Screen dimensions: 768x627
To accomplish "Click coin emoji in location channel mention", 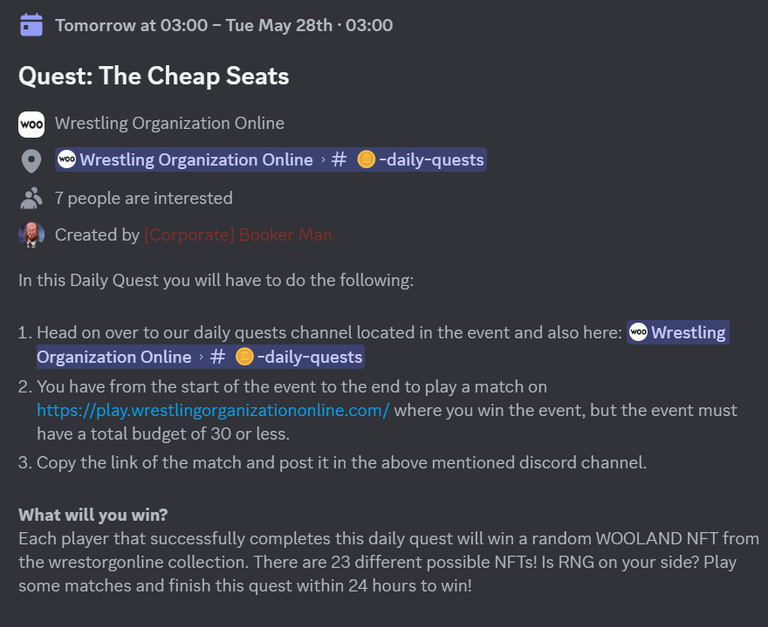I will pyautogui.click(x=366, y=160).
